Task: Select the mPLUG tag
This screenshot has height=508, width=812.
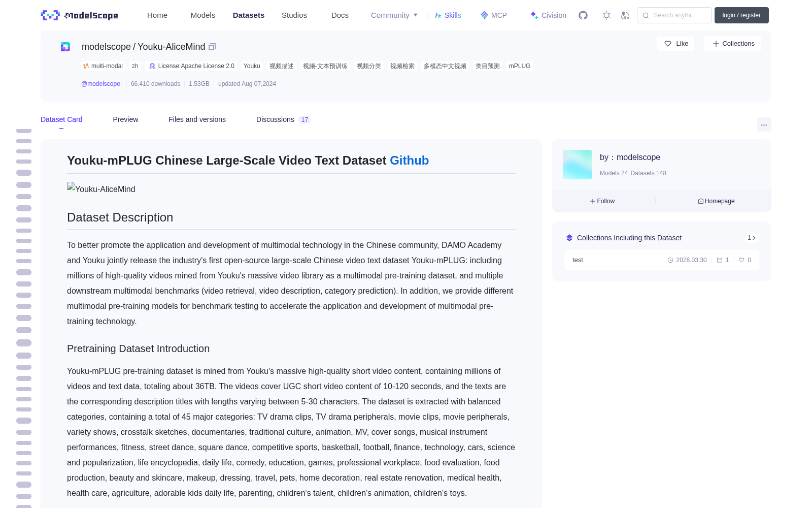Action: click(x=520, y=66)
